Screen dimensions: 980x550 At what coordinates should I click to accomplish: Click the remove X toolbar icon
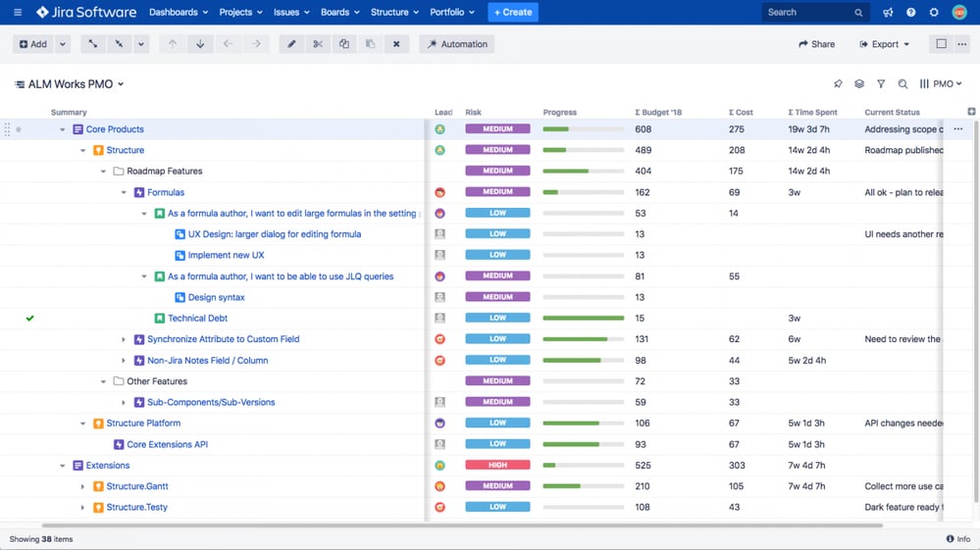396,44
